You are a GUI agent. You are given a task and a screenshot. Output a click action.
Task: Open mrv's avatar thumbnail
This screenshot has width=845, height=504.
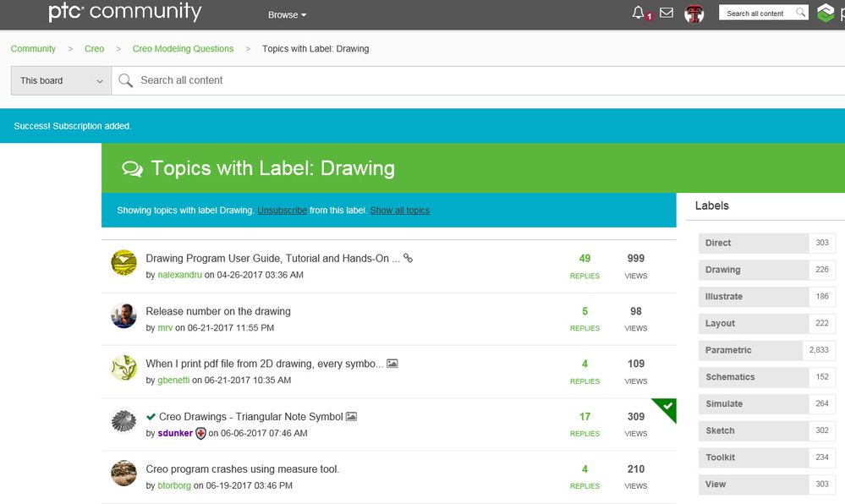point(124,315)
